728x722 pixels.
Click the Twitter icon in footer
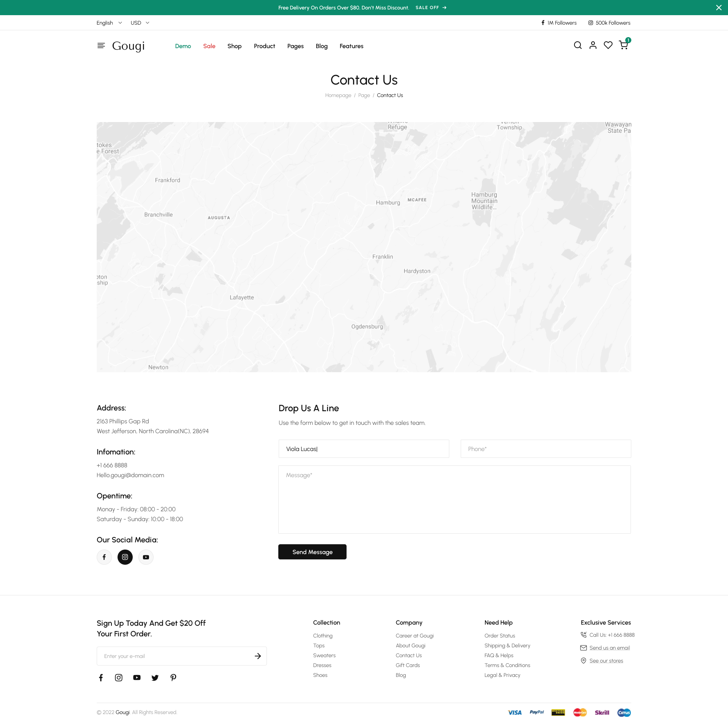pos(155,678)
